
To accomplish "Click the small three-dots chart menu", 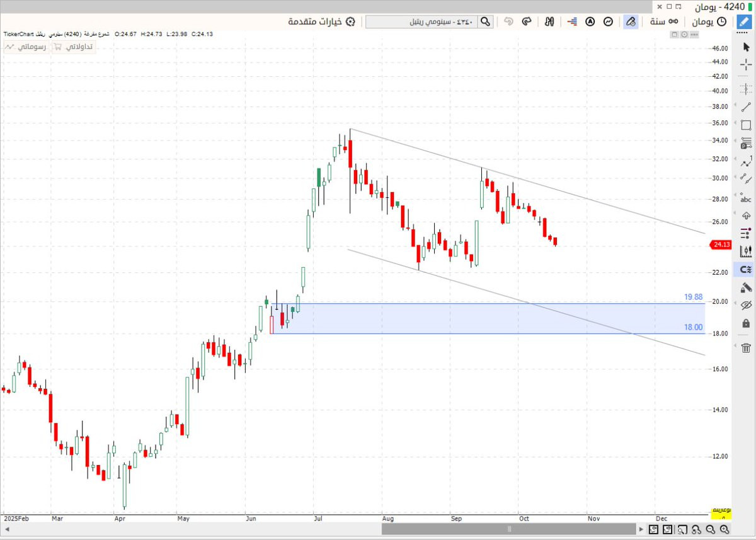I will (x=695, y=35).
